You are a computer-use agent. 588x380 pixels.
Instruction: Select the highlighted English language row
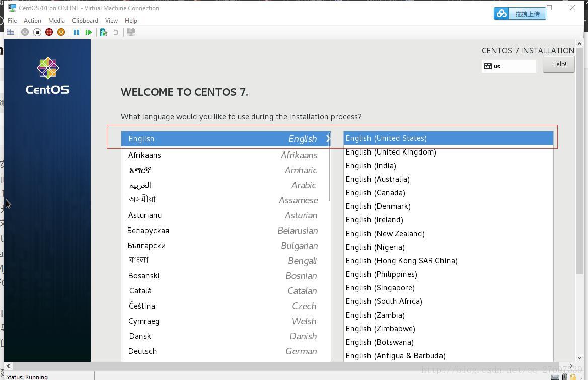pyautogui.click(x=226, y=138)
